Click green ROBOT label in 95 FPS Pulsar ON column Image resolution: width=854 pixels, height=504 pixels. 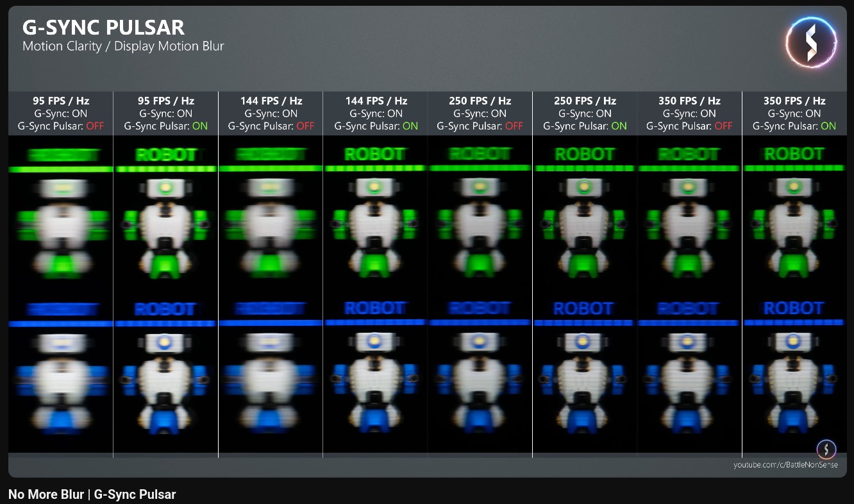pos(166,155)
